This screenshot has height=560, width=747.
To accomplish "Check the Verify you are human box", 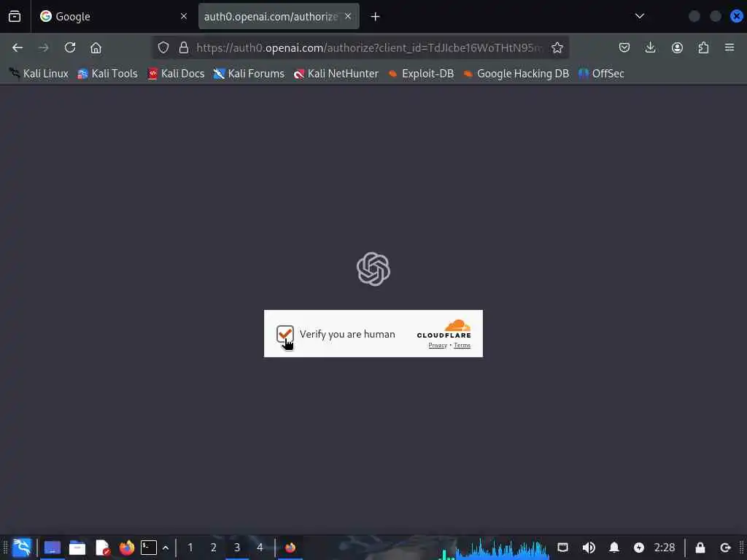I will point(285,333).
